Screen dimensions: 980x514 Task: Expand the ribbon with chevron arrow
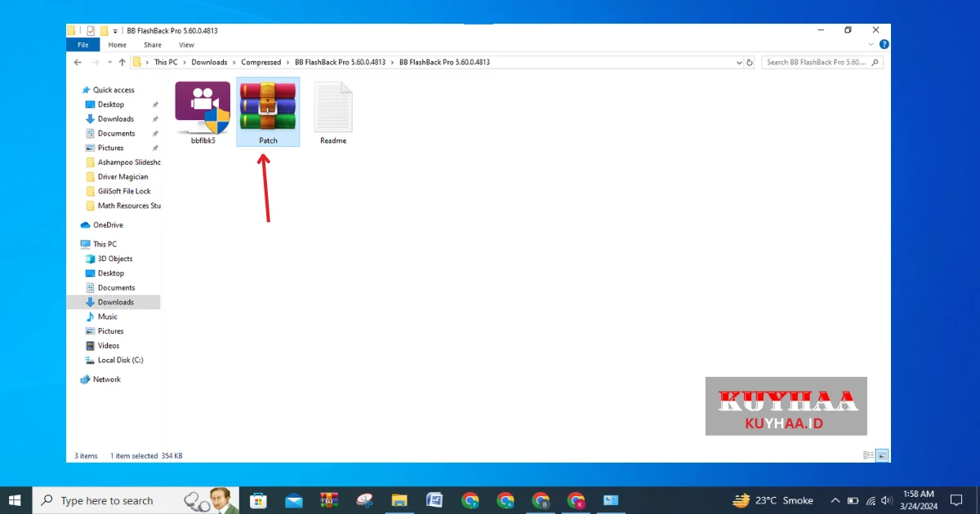[873, 45]
